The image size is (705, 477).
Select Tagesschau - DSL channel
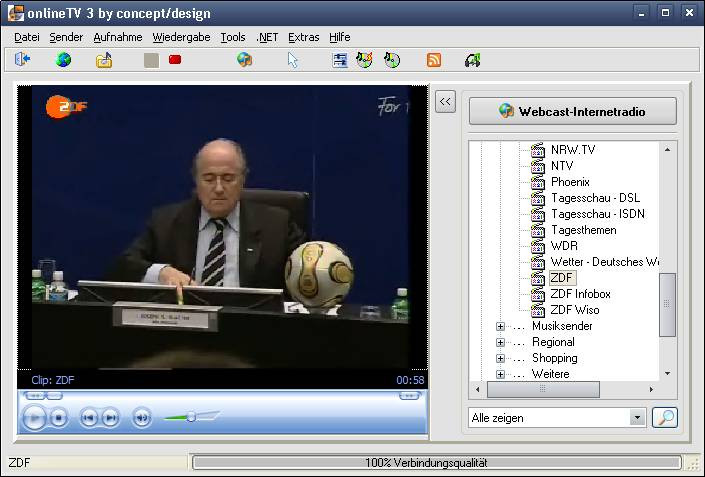point(595,198)
